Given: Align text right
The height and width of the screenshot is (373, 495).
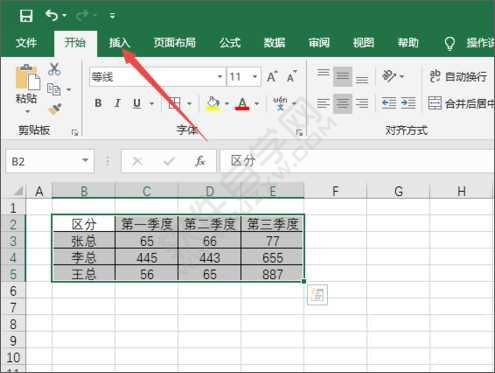Looking at the screenshot, I should pos(362,104).
